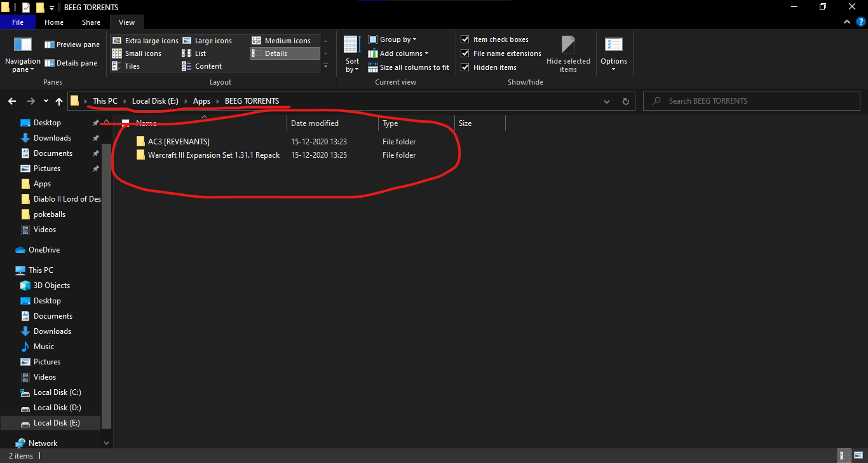
Task: Toggle the Details pane
Action: [71, 63]
